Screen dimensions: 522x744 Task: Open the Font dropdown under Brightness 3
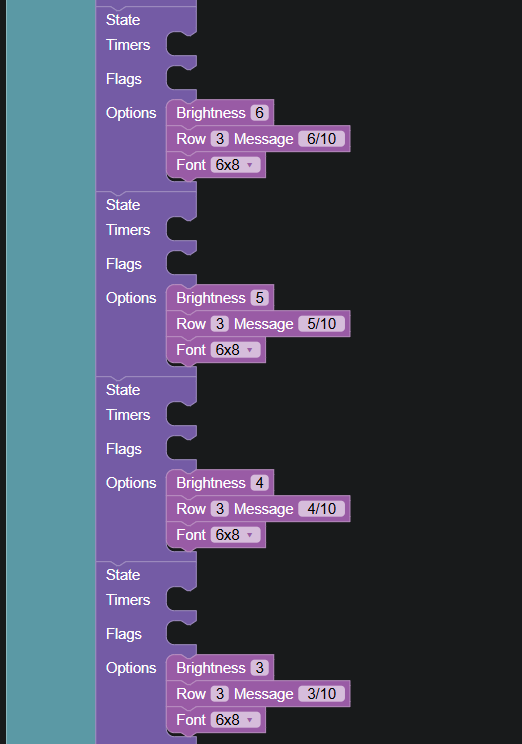pos(235,720)
